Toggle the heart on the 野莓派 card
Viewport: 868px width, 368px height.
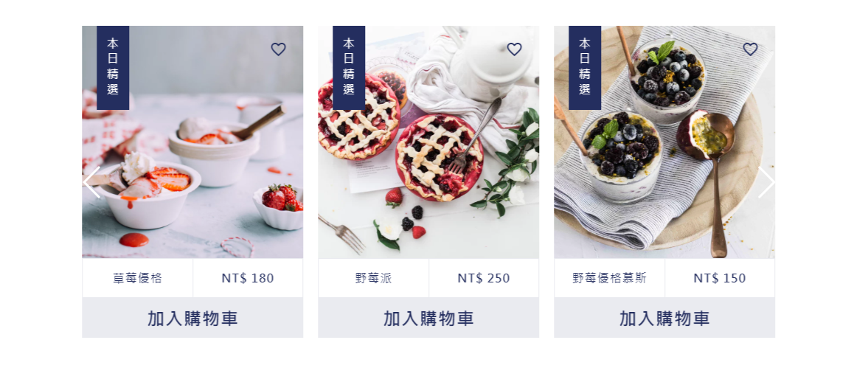514,49
